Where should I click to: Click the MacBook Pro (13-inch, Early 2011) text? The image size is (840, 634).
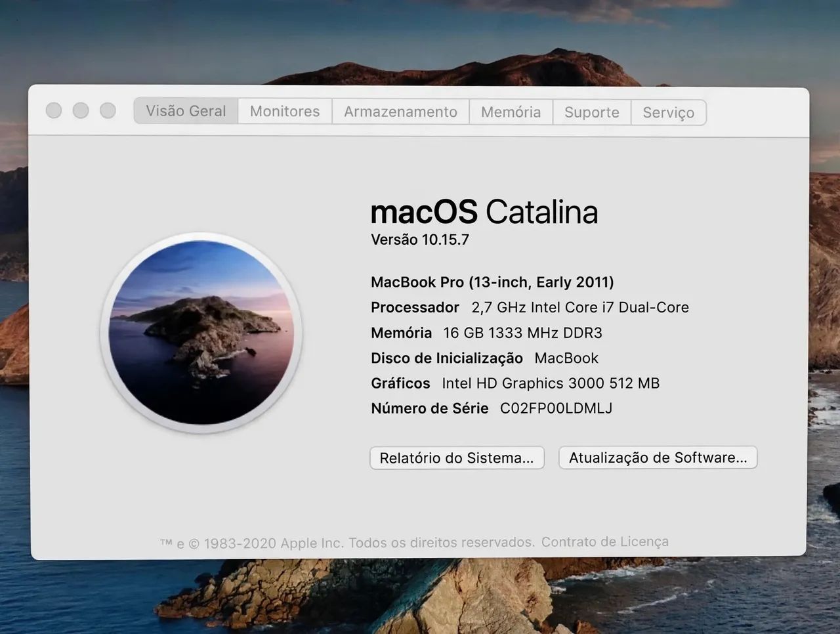coord(492,282)
